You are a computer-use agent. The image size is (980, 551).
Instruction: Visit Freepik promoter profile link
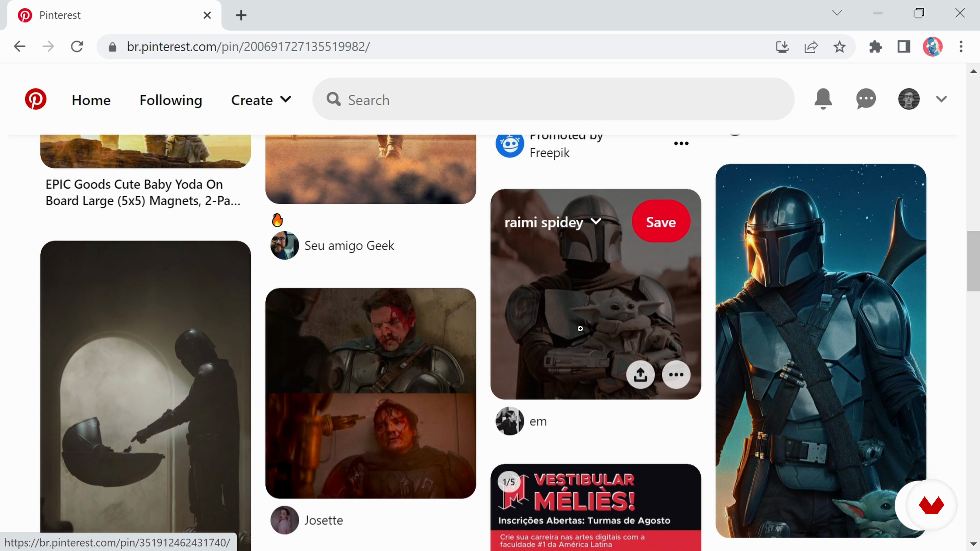pyautogui.click(x=549, y=153)
